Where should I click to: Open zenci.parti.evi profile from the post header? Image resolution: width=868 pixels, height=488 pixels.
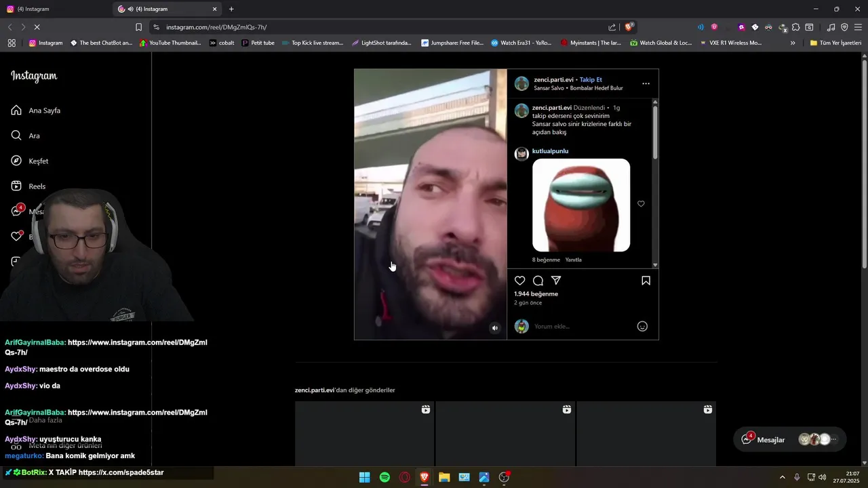coord(553,79)
